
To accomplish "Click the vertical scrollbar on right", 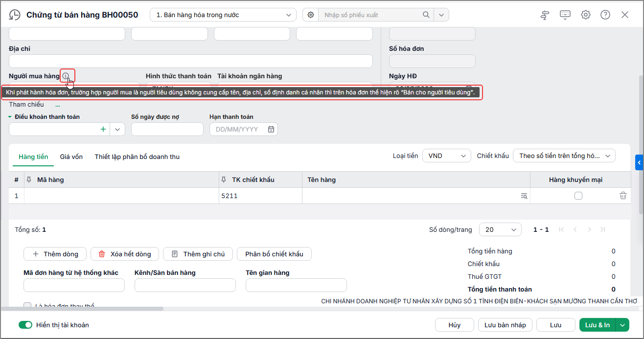I will pyautogui.click(x=642, y=144).
